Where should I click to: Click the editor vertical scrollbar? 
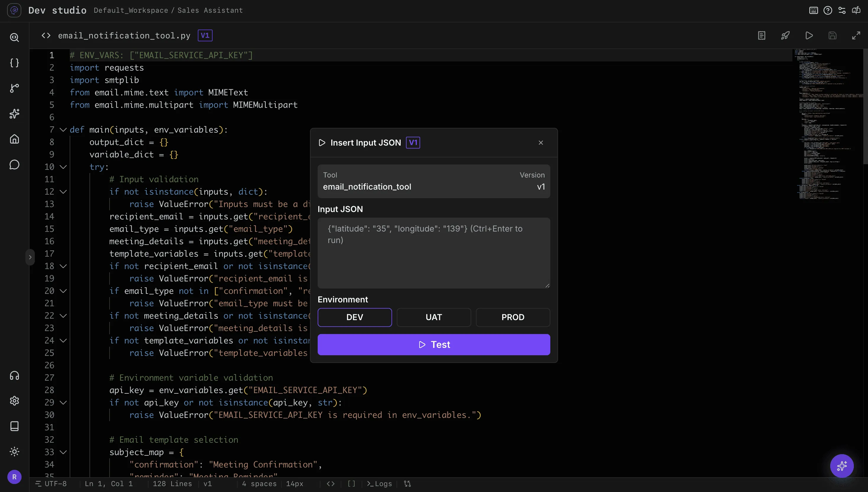click(x=865, y=107)
